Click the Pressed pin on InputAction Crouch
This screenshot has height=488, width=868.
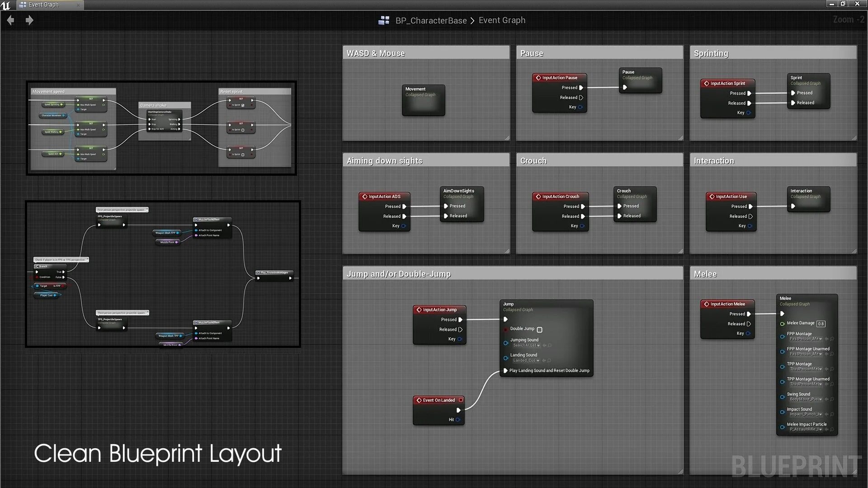(x=583, y=206)
